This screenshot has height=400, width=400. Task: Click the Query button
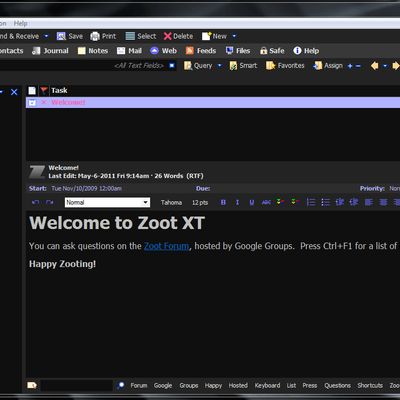(x=198, y=66)
